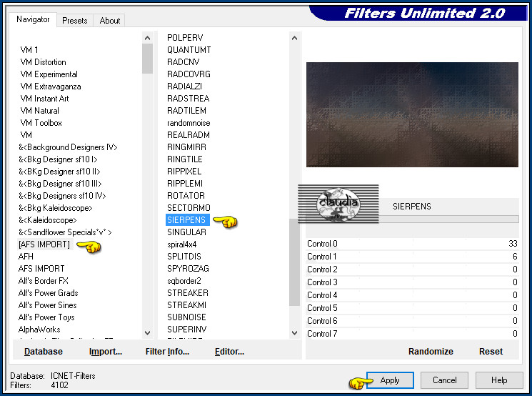Select the SUPERINV filter
The height and width of the screenshot is (396, 532).
pyautogui.click(x=187, y=330)
